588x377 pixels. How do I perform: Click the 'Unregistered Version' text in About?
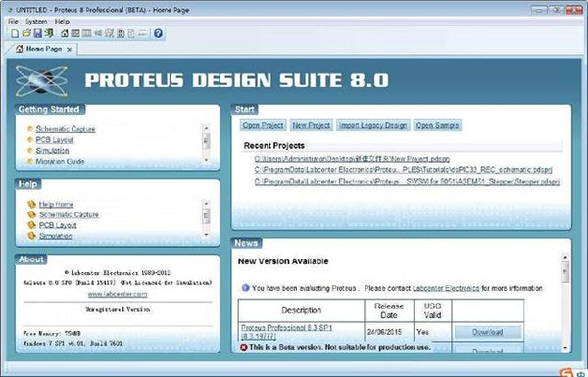118,309
